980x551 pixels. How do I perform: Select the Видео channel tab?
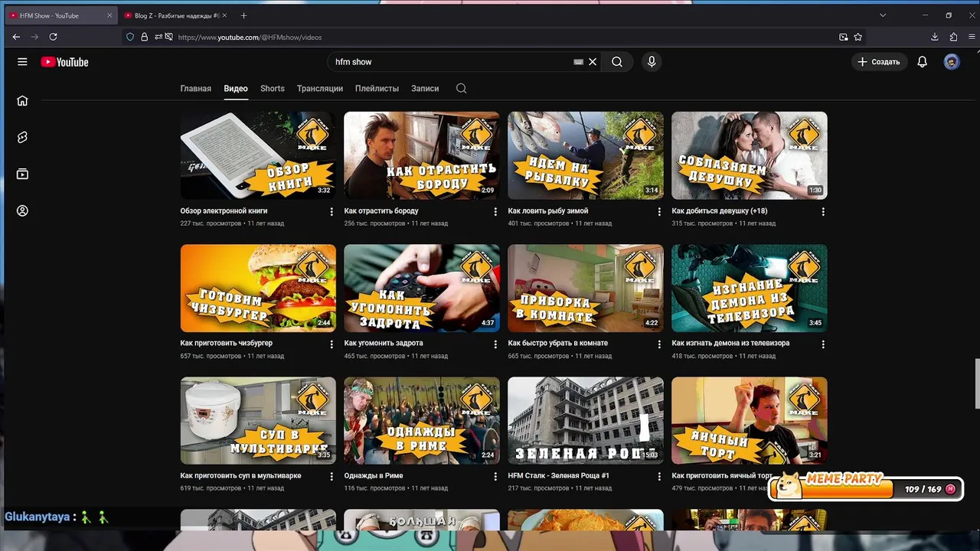tap(236, 88)
